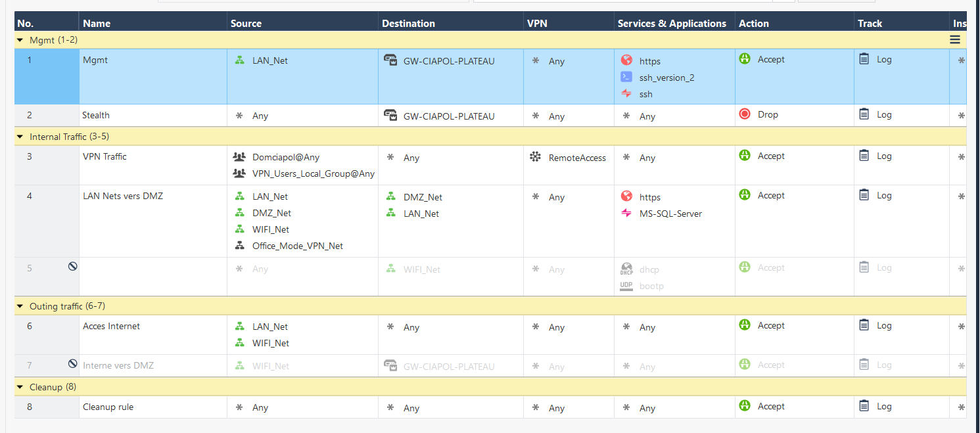Open the hamburger menu in Mgmt section header

(x=954, y=39)
